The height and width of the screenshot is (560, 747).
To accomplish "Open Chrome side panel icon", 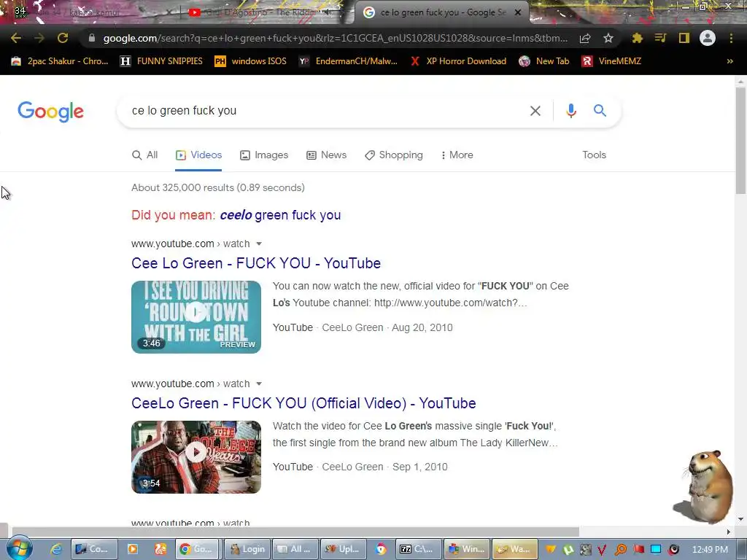I will 684,38.
